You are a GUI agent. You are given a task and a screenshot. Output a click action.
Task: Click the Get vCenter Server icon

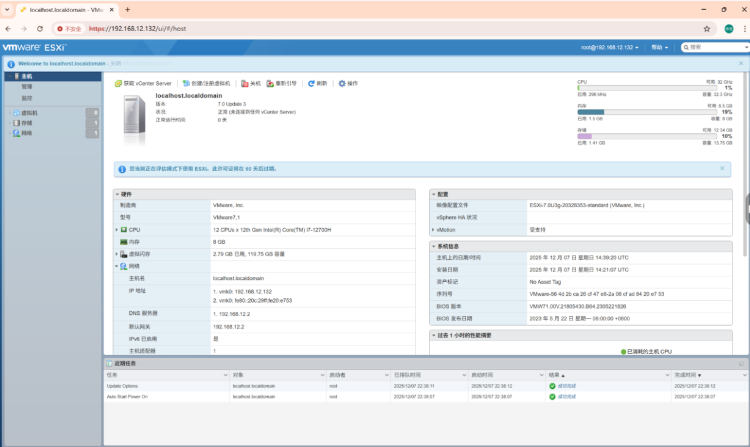118,84
